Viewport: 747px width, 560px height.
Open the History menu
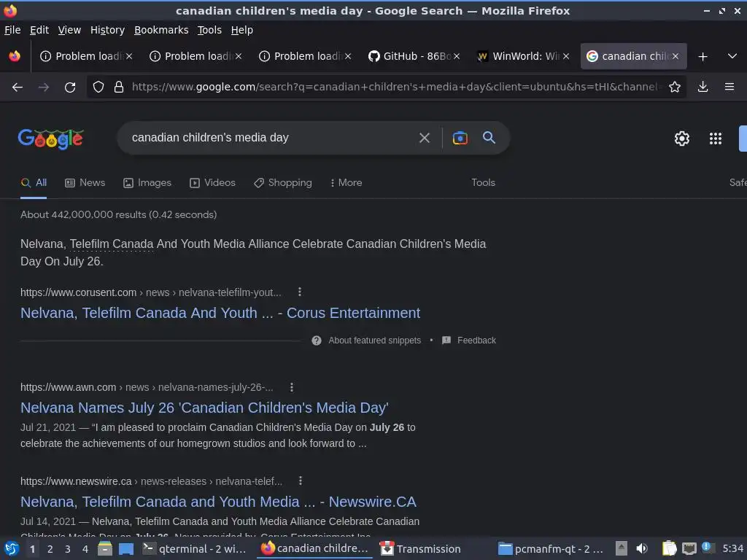pos(107,30)
